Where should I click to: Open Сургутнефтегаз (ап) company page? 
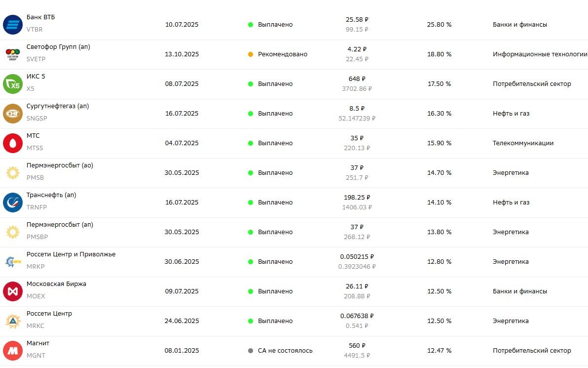click(57, 106)
